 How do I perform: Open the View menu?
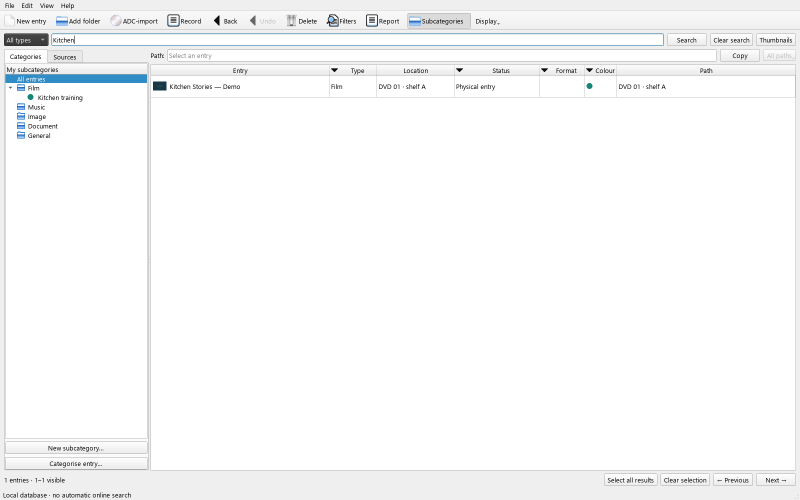(46, 6)
